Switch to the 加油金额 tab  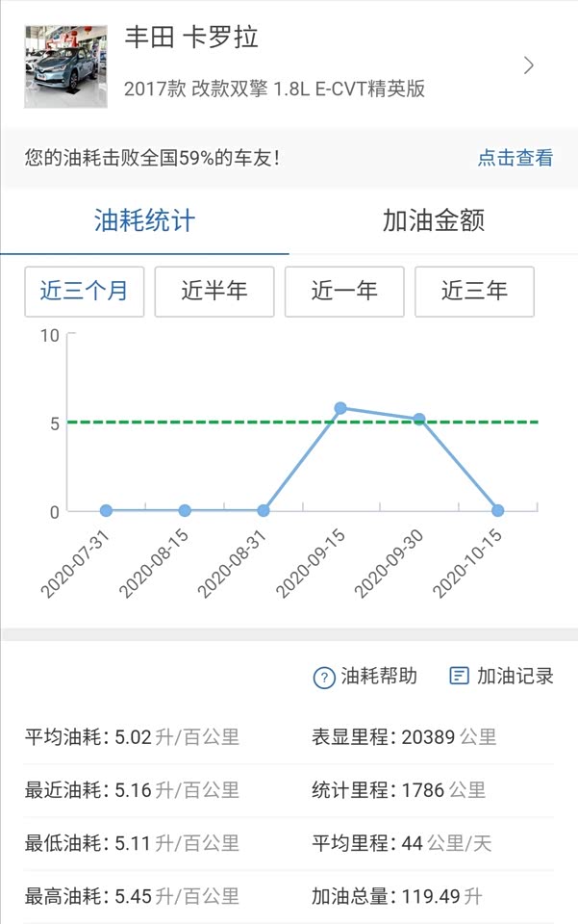[x=433, y=220]
